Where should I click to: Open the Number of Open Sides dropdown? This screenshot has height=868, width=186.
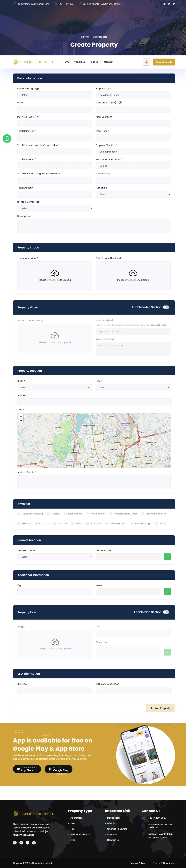click(x=133, y=166)
